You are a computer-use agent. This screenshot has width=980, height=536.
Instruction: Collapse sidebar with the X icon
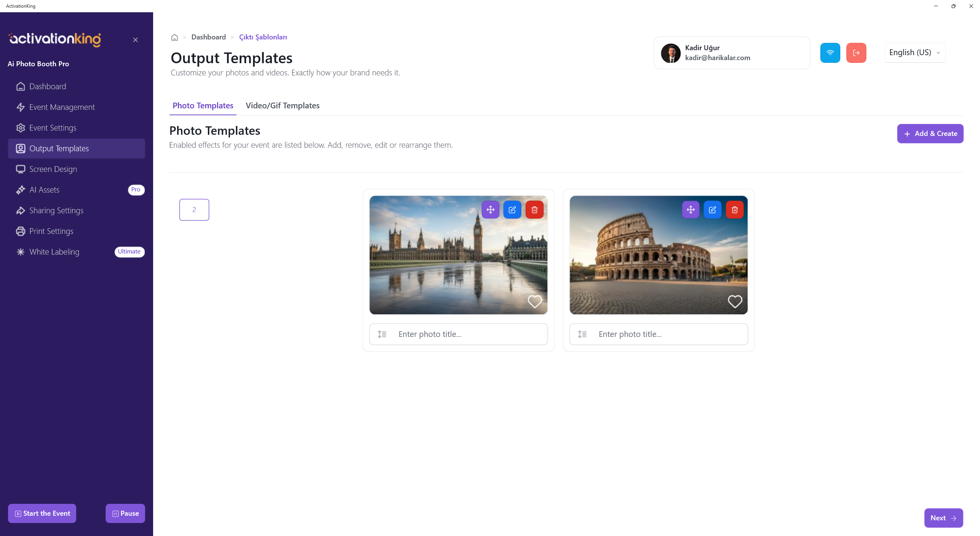coord(136,40)
